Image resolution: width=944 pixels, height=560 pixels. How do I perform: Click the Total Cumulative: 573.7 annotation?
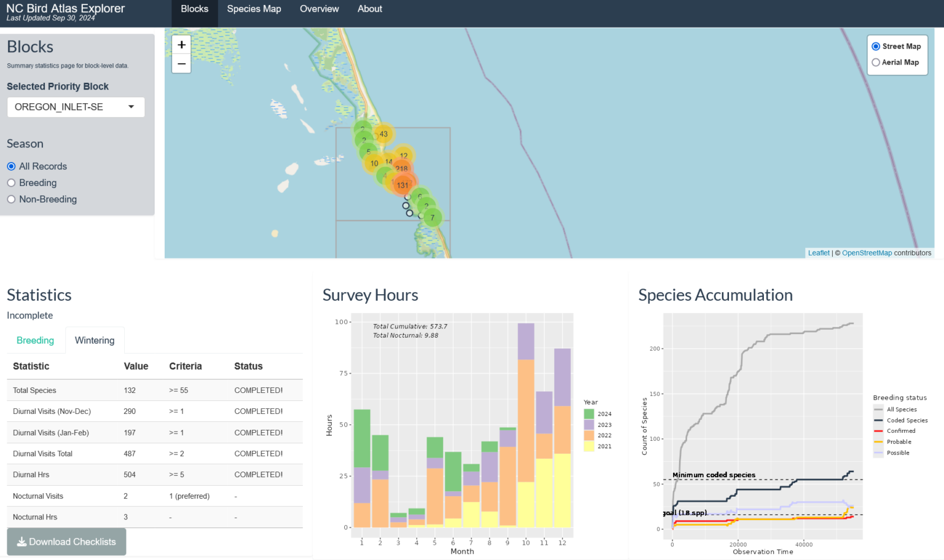point(410,327)
